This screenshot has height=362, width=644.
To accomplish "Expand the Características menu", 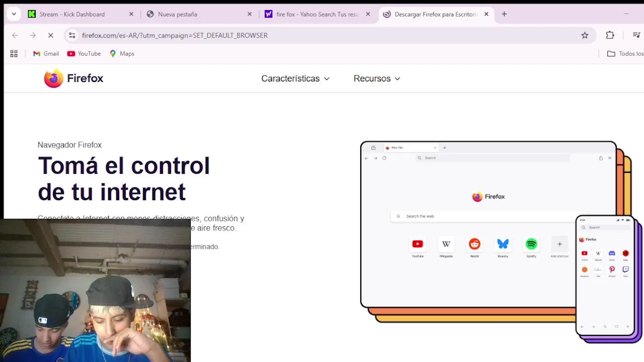I will (295, 78).
